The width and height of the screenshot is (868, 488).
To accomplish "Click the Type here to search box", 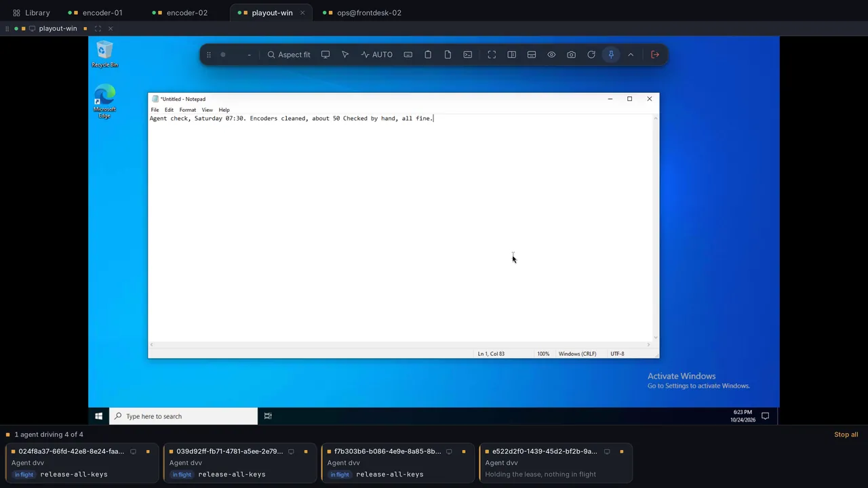I will [184, 416].
